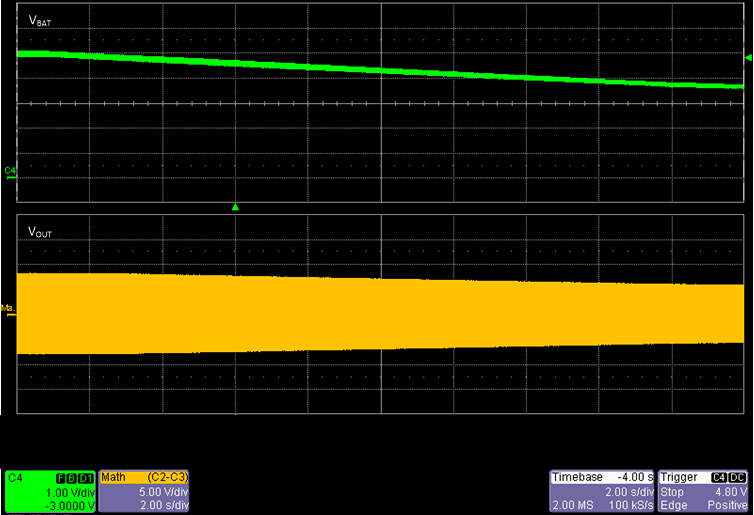
Task: Click the VBAT trace label
Action: coord(40,21)
